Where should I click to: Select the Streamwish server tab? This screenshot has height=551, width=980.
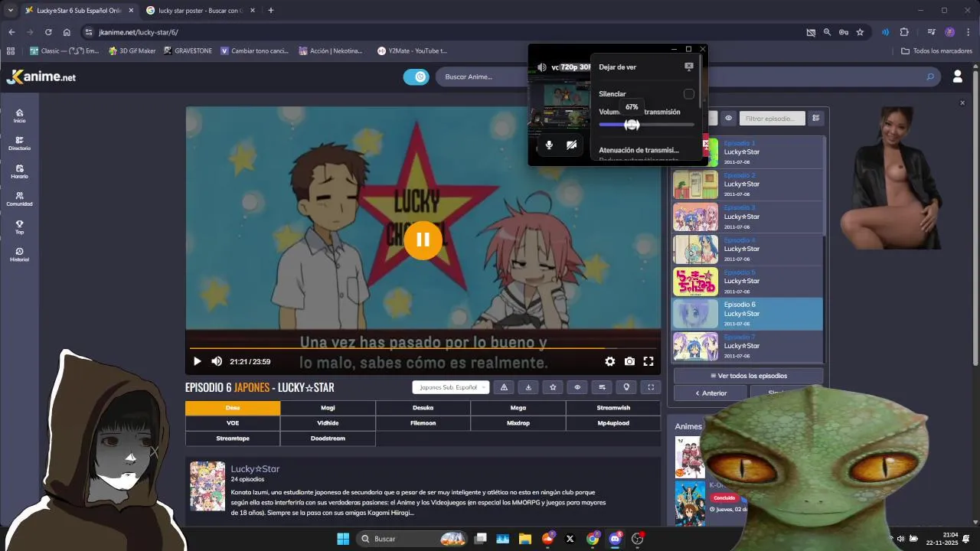pyautogui.click(x=613, y=408)
